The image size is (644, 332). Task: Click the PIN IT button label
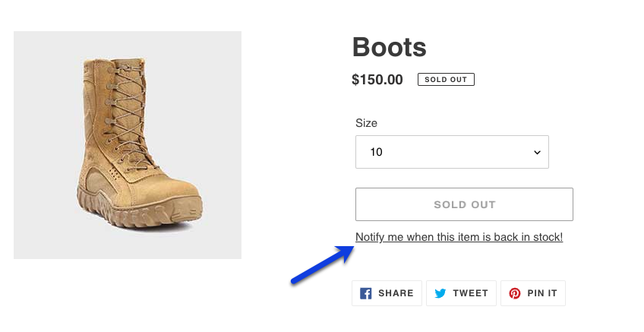543,293
